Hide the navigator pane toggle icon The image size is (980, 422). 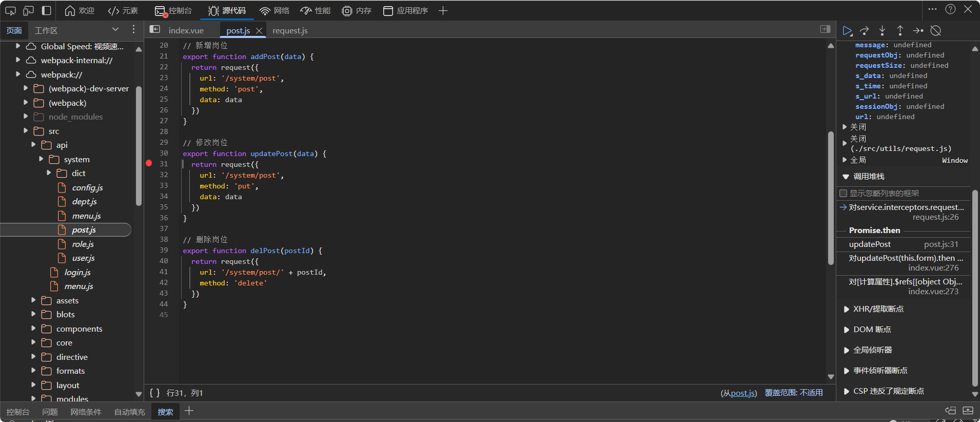point(155,30)
